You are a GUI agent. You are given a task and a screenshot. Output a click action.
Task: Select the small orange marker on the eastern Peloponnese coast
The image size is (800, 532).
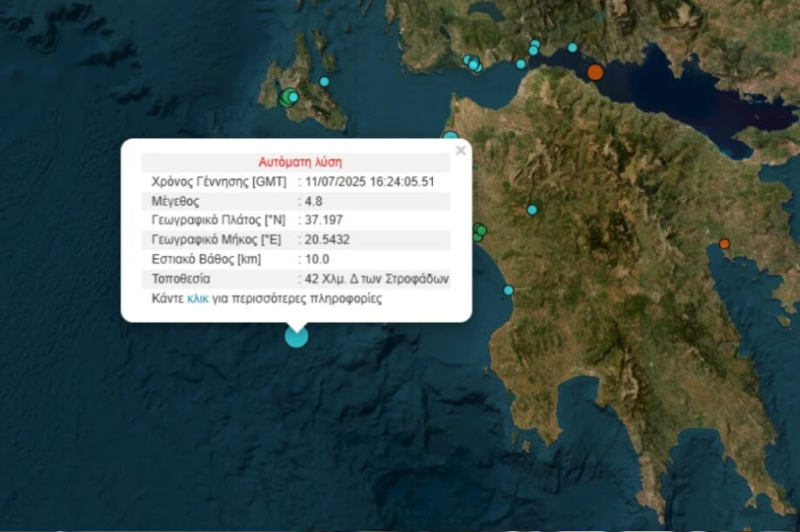(x=724, y=243)
